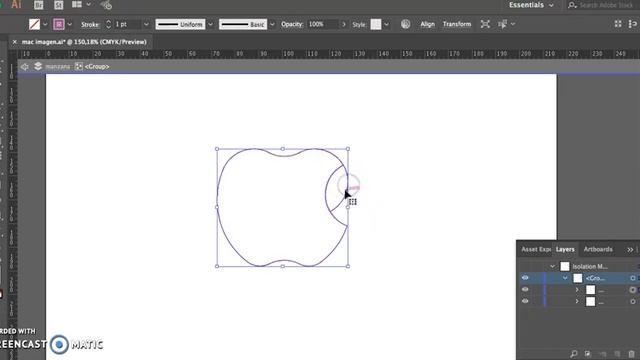The height and width of the screenshot is (360, 640).
Task: Open the control panel menu icon
Action: click(x=632, y=24)
